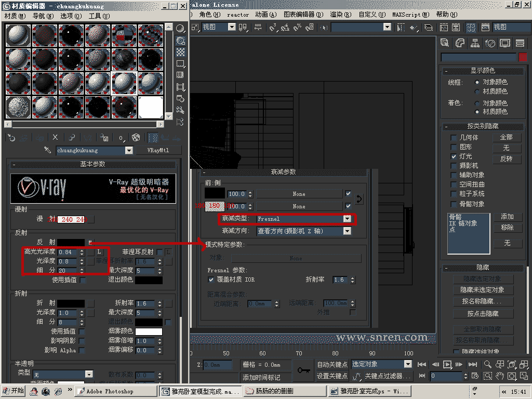Open the 材质 menu in material editor
The image size is (532, 399).
point(15,16)
